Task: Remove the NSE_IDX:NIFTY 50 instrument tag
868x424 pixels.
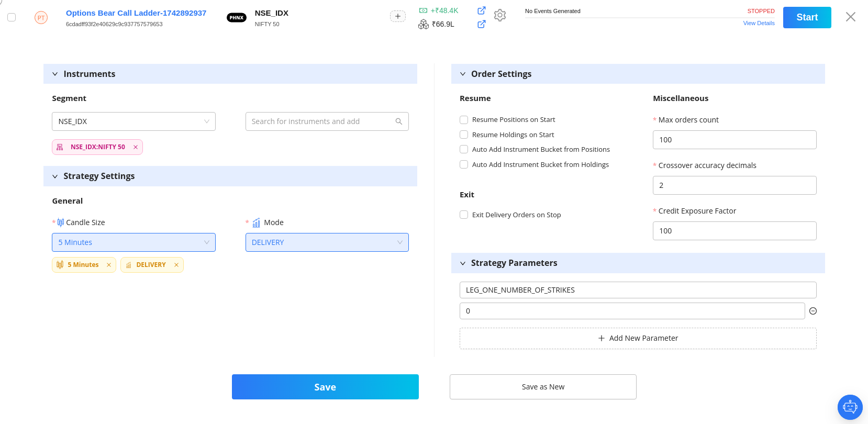Action: click(x=136, y=147)
